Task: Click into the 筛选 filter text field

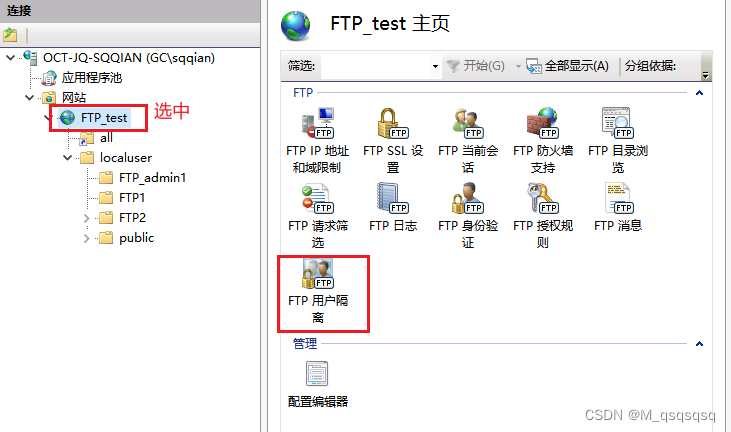Action: [376, 66]
